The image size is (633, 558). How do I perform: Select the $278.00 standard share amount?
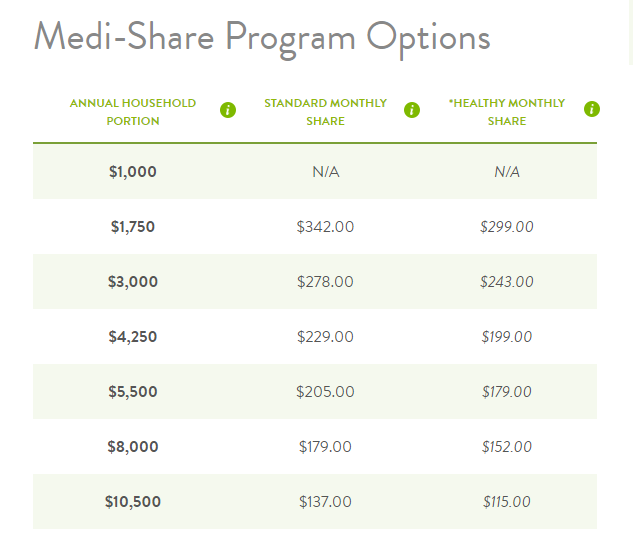[325, 282]
